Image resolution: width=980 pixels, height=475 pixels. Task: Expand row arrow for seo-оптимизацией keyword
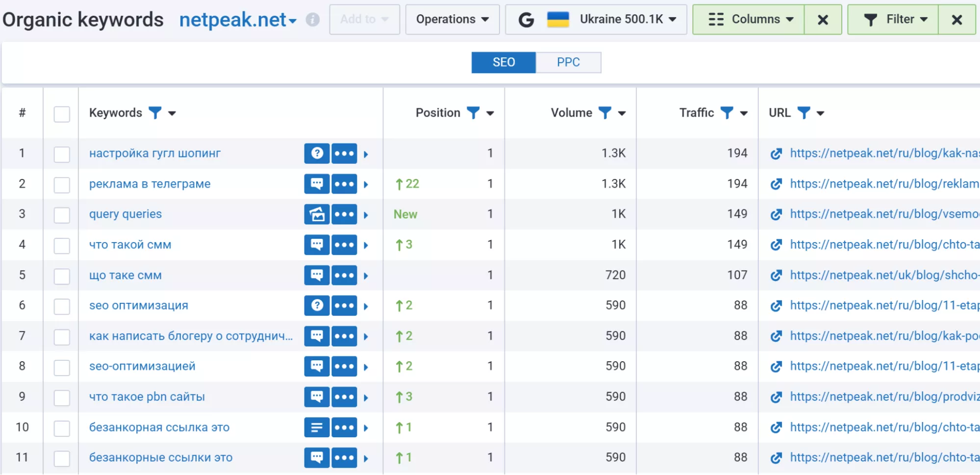[366, 367]
